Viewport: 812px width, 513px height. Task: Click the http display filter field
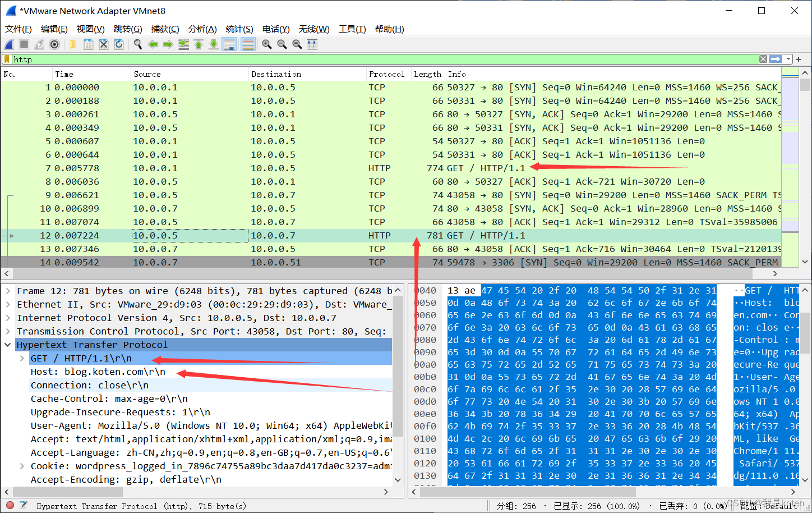coord(385,59)
